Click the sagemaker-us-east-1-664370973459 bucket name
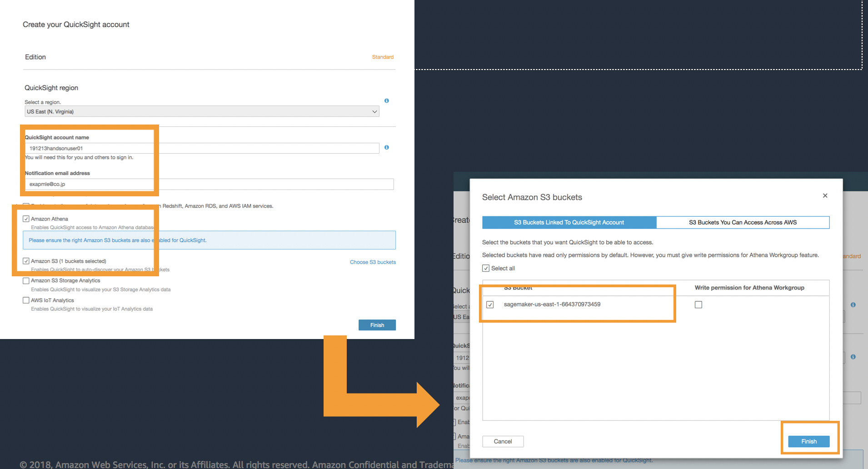Viewport: 868px width, 469px height. 552,304
